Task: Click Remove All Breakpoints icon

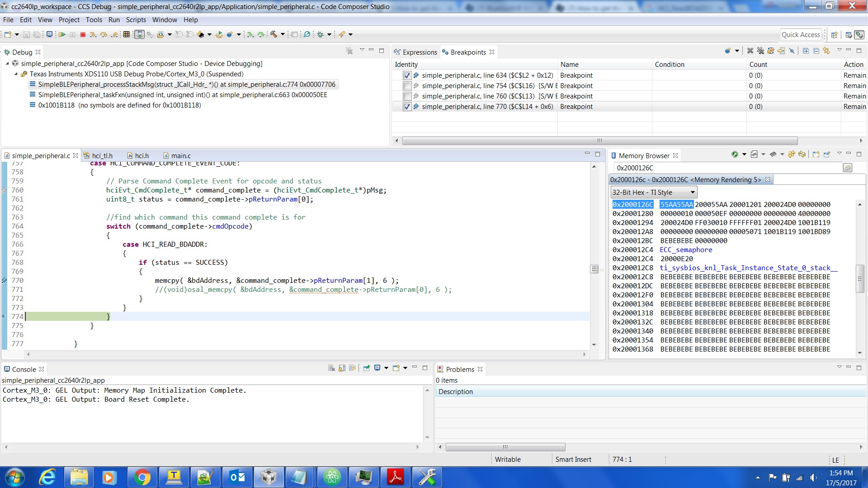Action: tap(760, 51)
